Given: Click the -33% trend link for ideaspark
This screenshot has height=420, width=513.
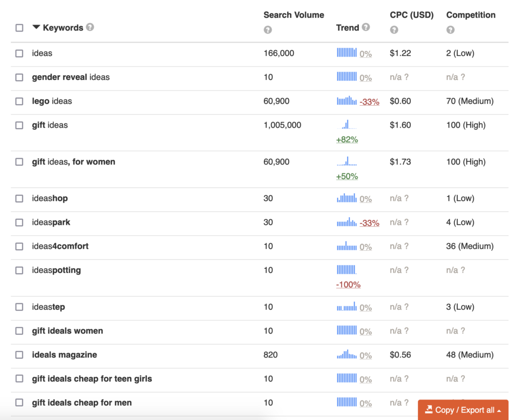Looking at the screenshot, I should (x=370, y=223).
